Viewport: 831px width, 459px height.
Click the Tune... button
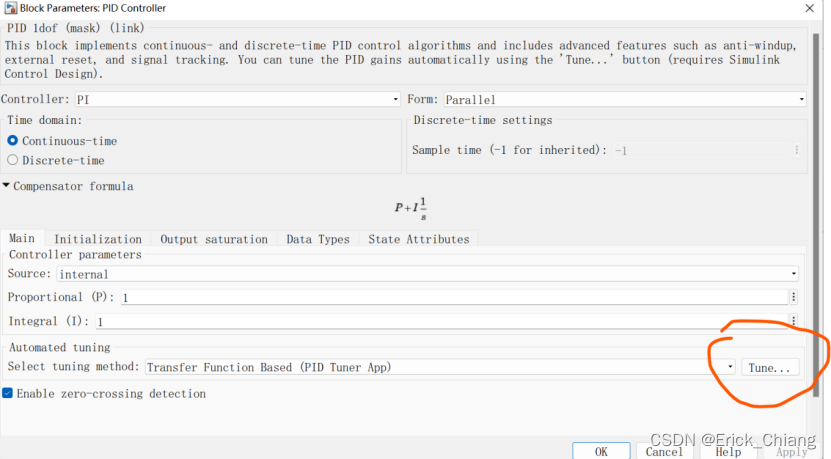click(770, 367)
